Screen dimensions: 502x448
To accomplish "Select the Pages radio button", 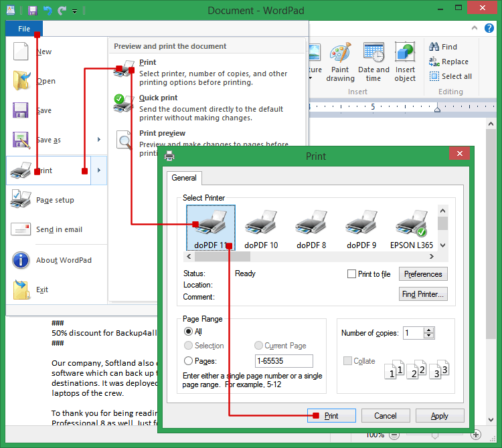I will tap(188, 360).
